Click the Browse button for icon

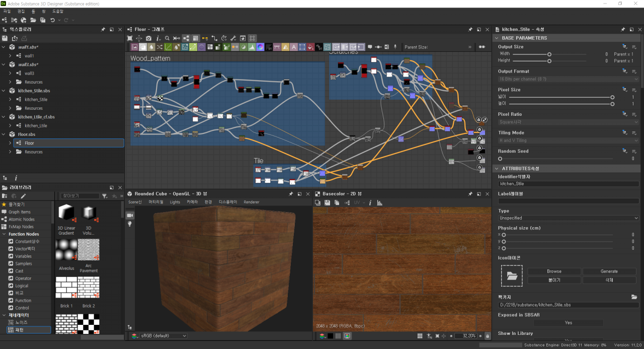point(554,271)
